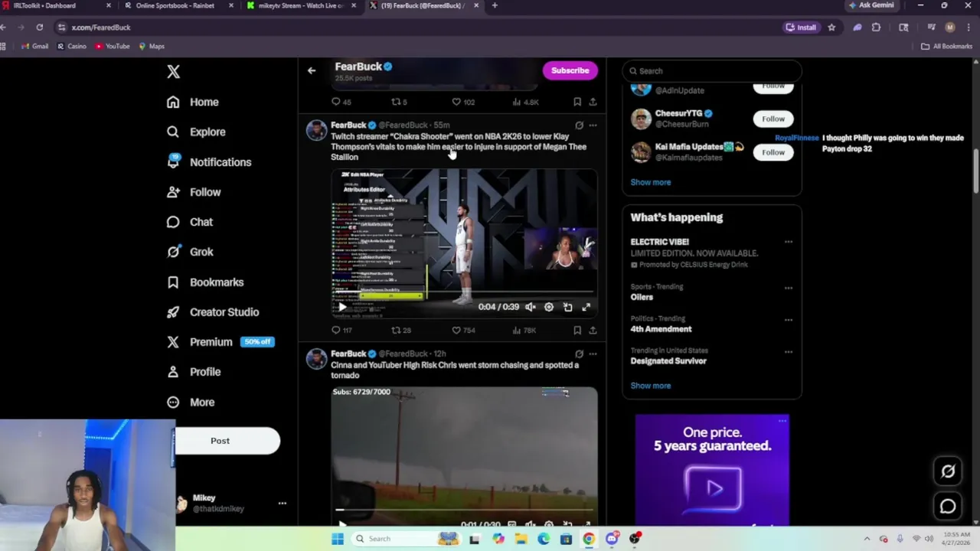This screenshot has width=980, height=551.
Task: Follow Kai Mafia Updates
Action: [773, 152]
